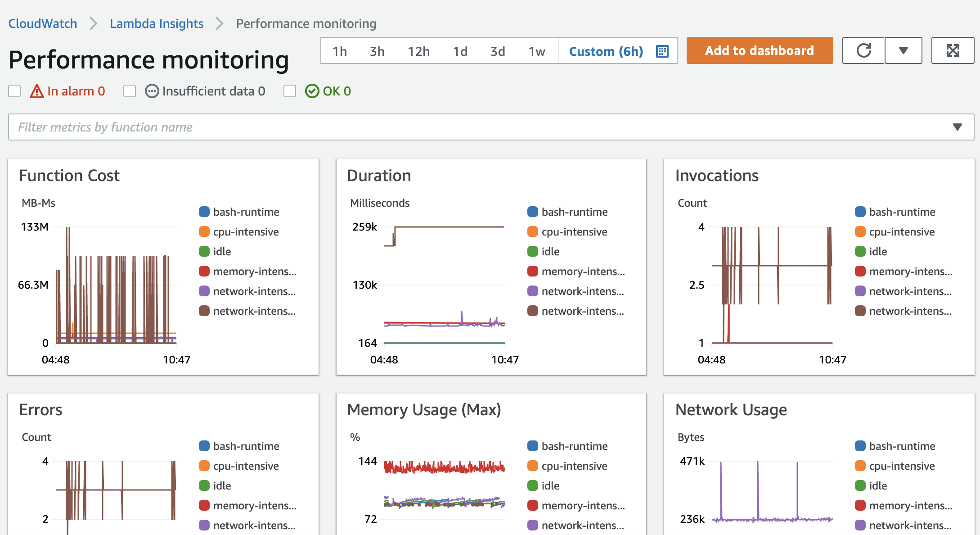Click the refresh/reload metrics icon
Screen dimensions: 980x535
[x=863, y=50]
